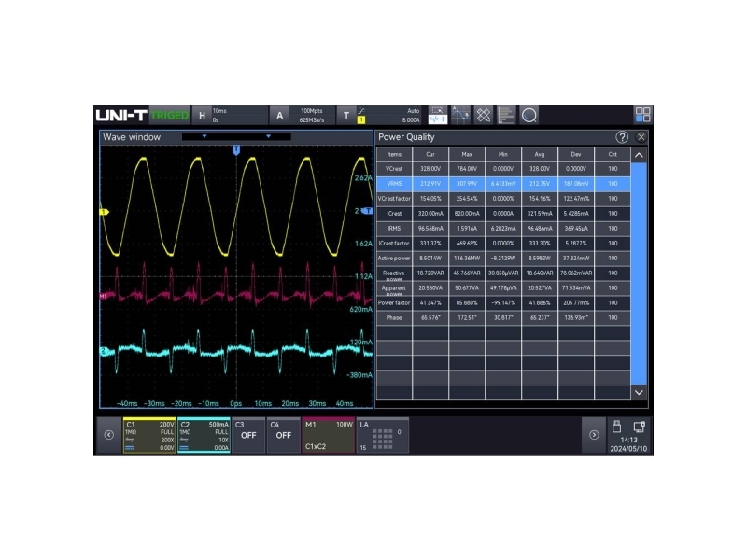The width and height of the screenshot is (747, 560).
Task: Close the Power Quality panel
Action: (x=641, y=137)
